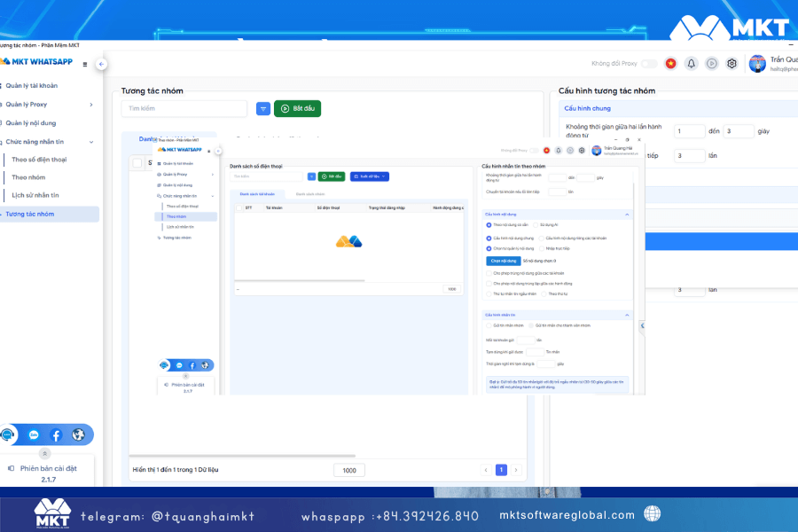Click the gear icon in the inset window header
The image size is (798, 532).
(x=582, y=151)
